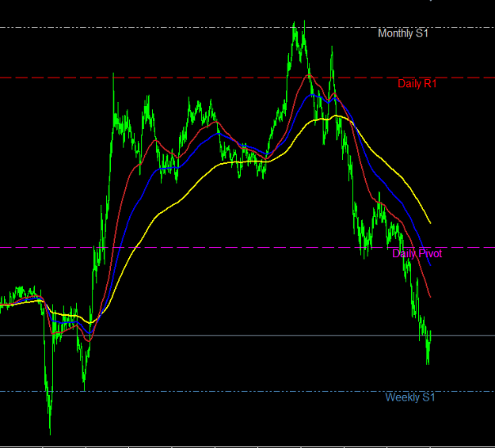Click the Monthly S1 label

403,33
